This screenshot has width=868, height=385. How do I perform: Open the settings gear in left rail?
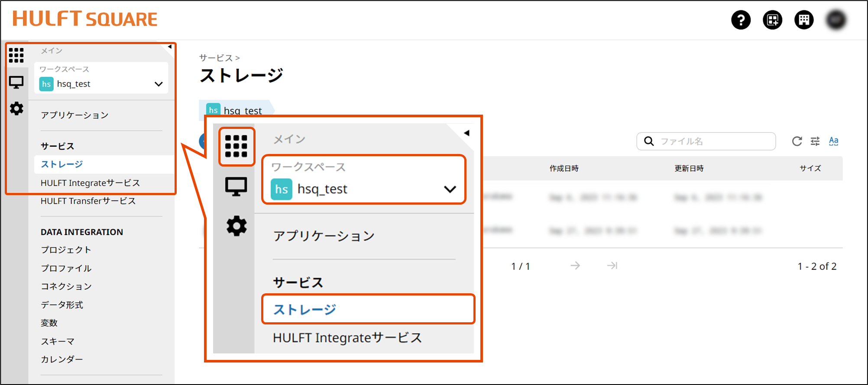16,109
